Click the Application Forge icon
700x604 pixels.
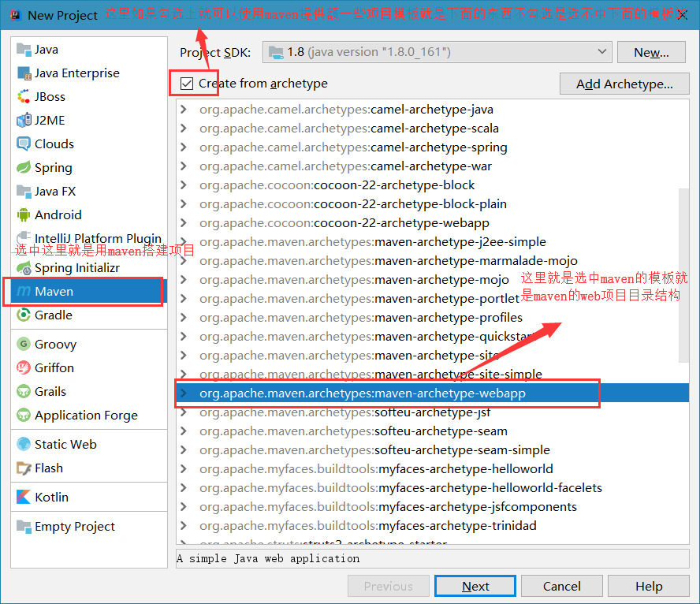pos(24,416)
